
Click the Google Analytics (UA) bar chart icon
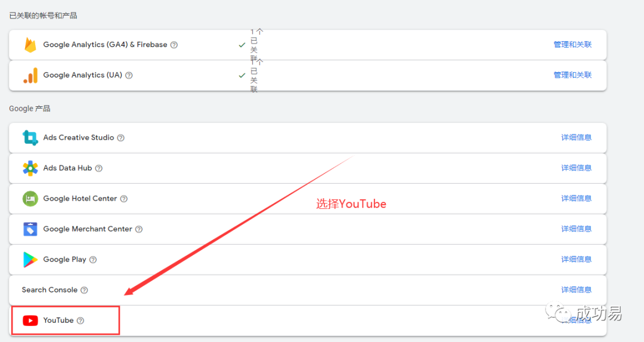pyautogui.click(x=30, y=75)
